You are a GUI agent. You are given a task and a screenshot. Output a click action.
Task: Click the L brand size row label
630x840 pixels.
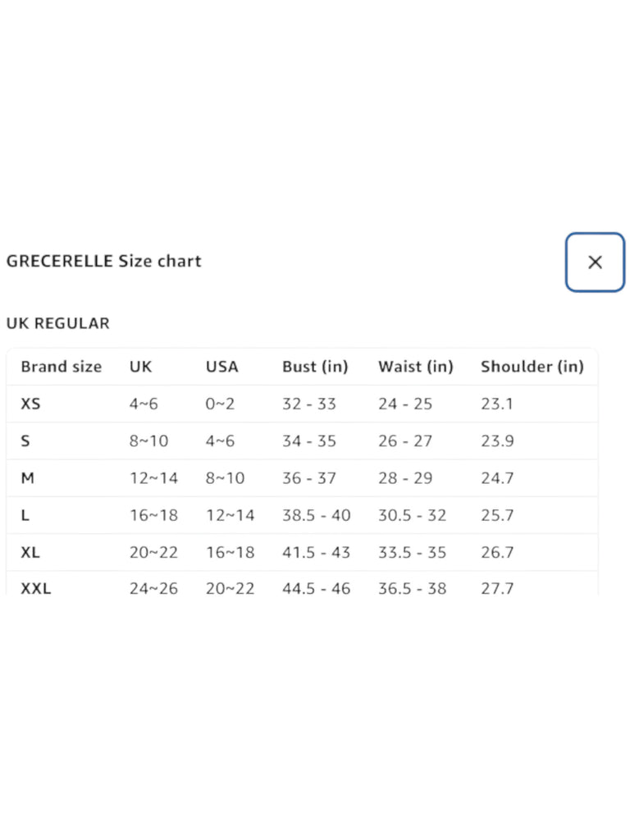click(25, 515)
